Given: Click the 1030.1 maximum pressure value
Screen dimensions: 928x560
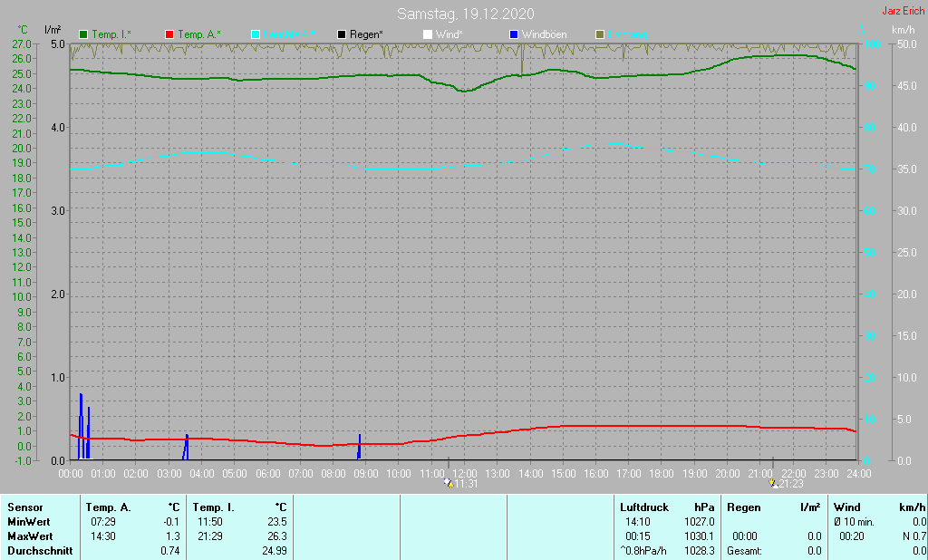Looking at the screenshot, I should pos(700,536).
